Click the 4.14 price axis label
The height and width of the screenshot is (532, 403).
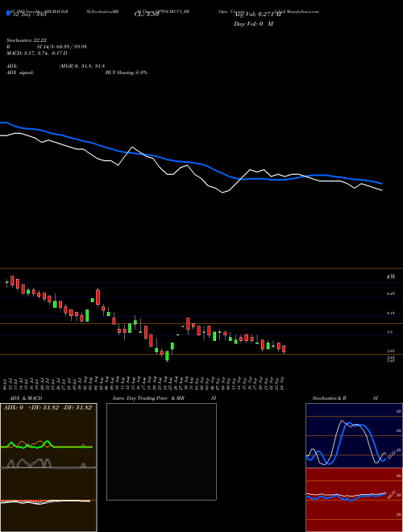[391, 314]
